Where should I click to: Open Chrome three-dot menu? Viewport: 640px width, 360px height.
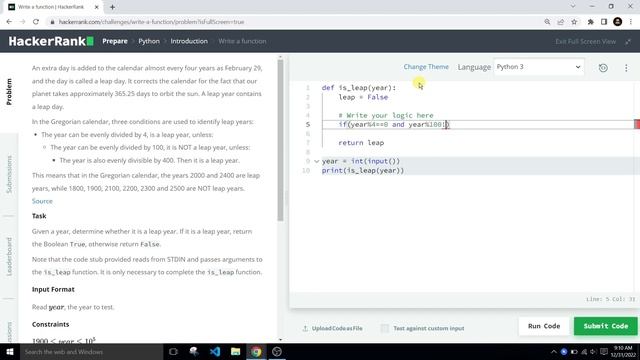[631, 22]
